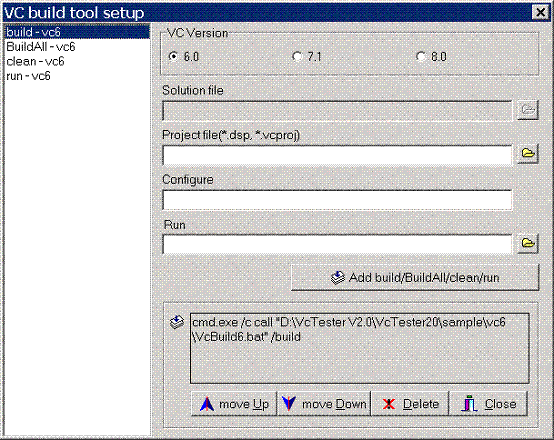The image size is (554, 440).
Task: Click Add build/BuildAll/clean/run button
Action: [x=415, y=278]
